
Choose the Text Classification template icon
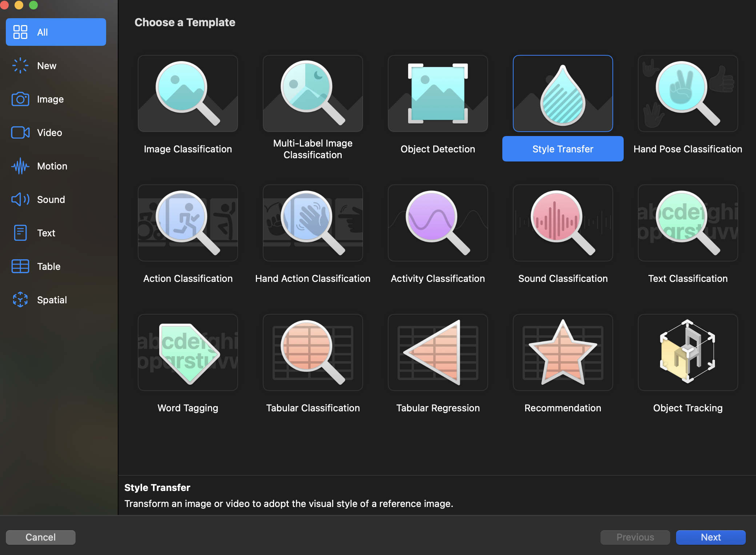click(x=688, y=223)
